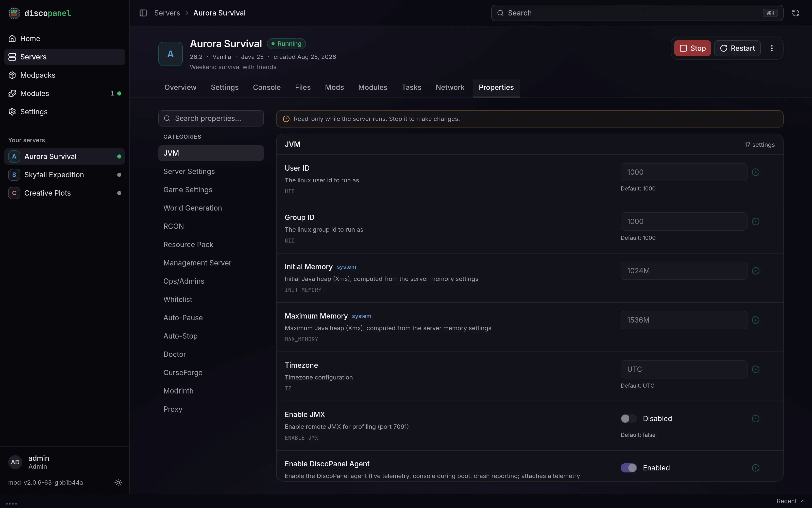The width and height of the screenshot is (812, 508).
Task: Switch to the Overview tab
Action: click(x=180, y=88)
